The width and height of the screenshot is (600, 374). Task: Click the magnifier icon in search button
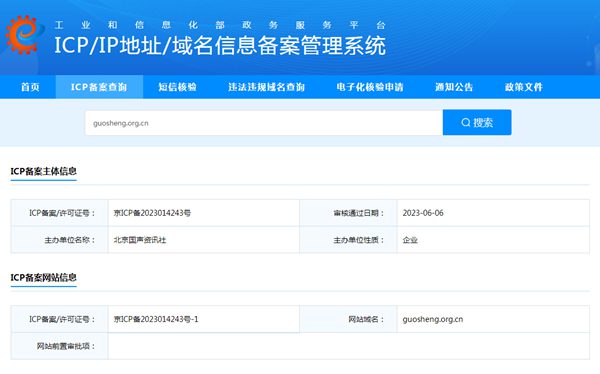pos(466,122)
